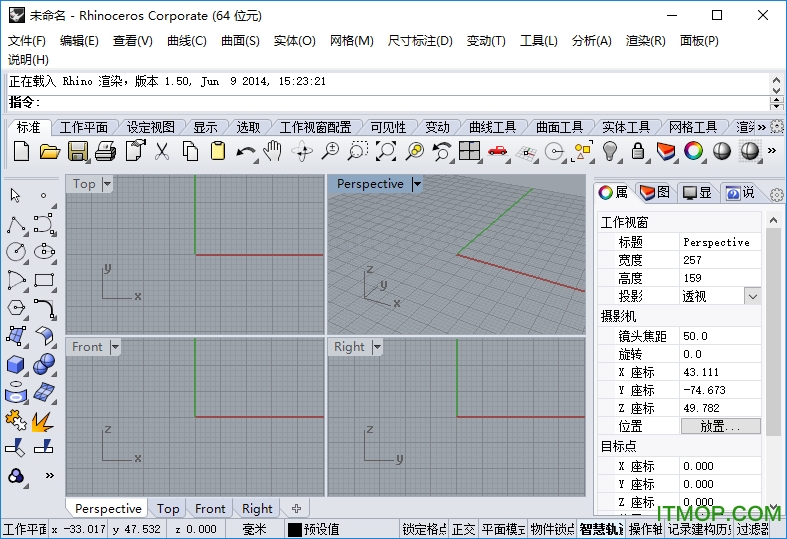Select the Polyline tool in sidebar

click(17, 225)
